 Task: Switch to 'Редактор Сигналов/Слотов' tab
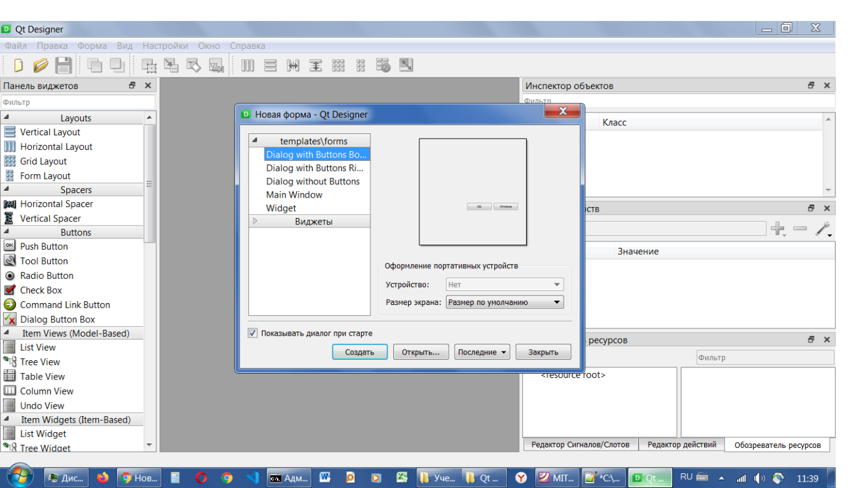point(580,445)
